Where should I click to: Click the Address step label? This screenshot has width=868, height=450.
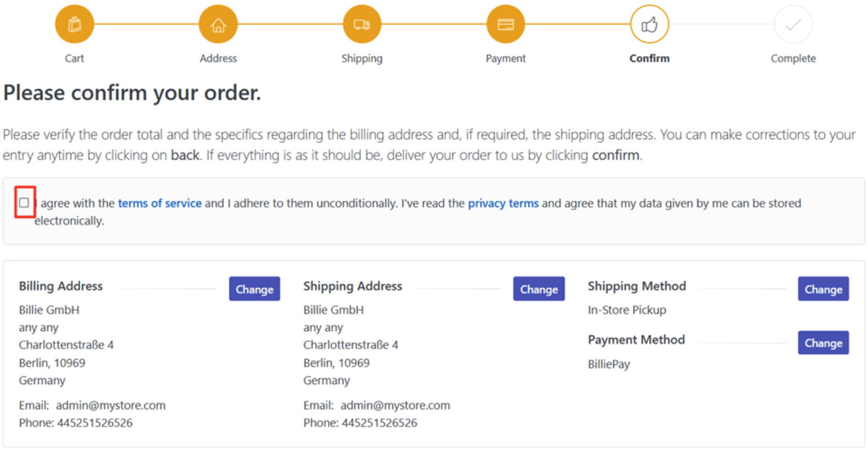(218, 58)
